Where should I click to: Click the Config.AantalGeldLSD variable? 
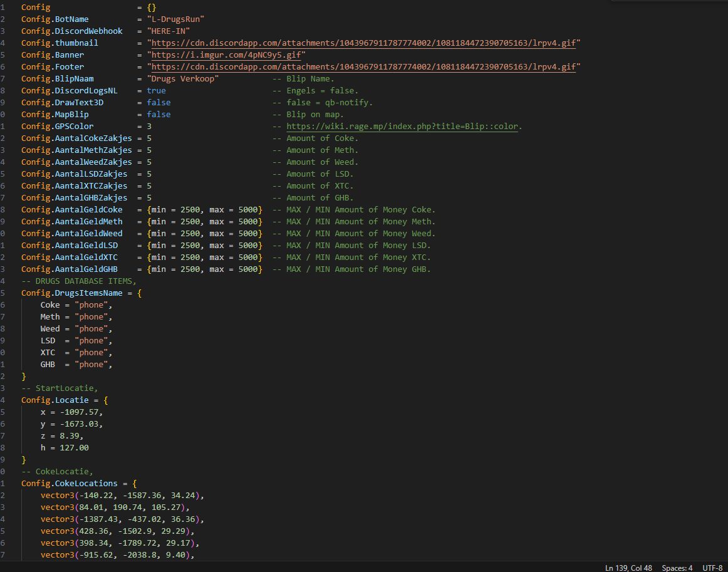point(70,246)
